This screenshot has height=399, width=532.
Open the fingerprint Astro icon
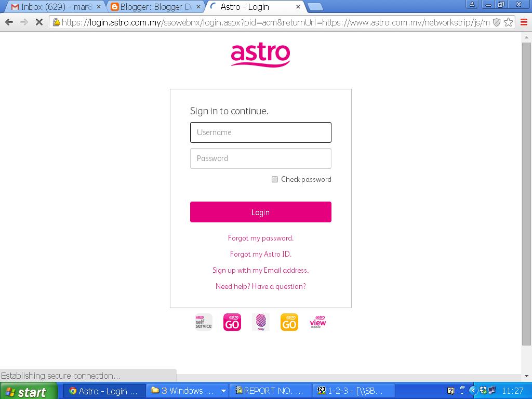click(261, 322)
